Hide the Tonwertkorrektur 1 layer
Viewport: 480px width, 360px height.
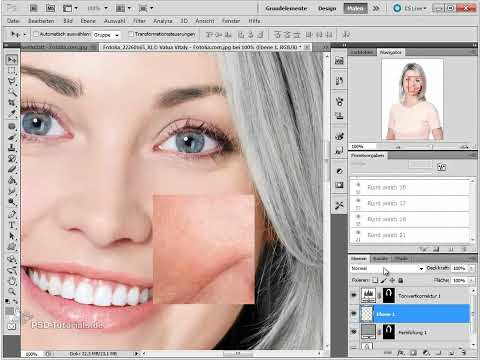click(354, 295)
